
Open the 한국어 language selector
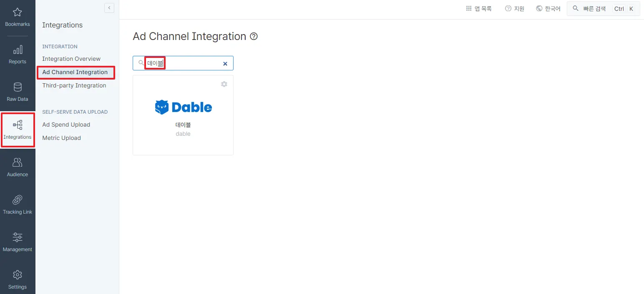(548, 8)
